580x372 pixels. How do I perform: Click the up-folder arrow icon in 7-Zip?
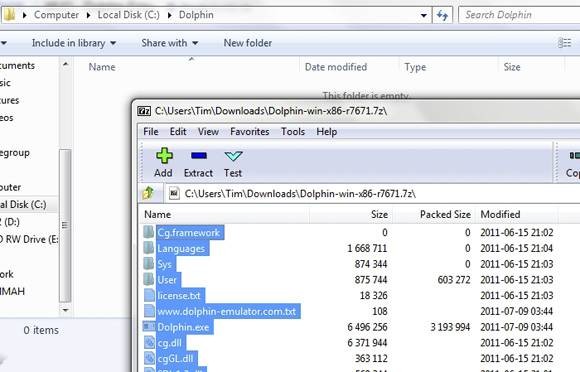click(x=148, y=193)
